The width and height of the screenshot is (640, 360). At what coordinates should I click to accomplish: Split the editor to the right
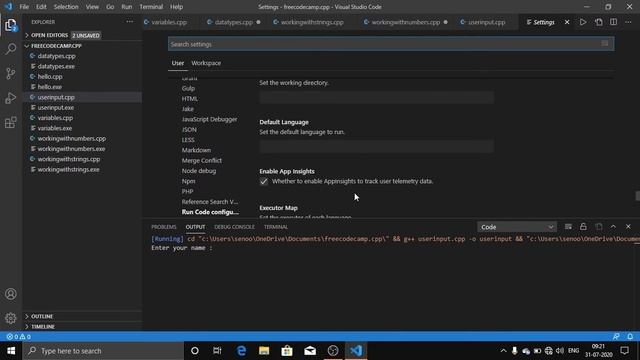[613, 22]
